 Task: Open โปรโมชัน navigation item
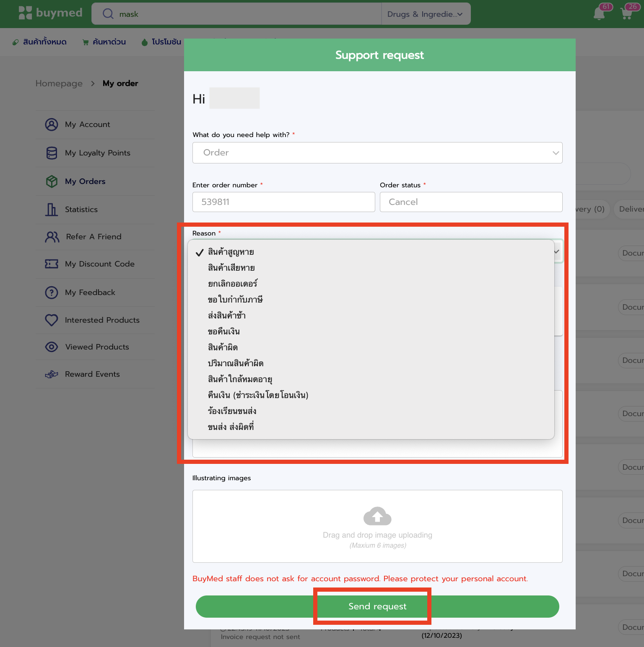[166, 42]
